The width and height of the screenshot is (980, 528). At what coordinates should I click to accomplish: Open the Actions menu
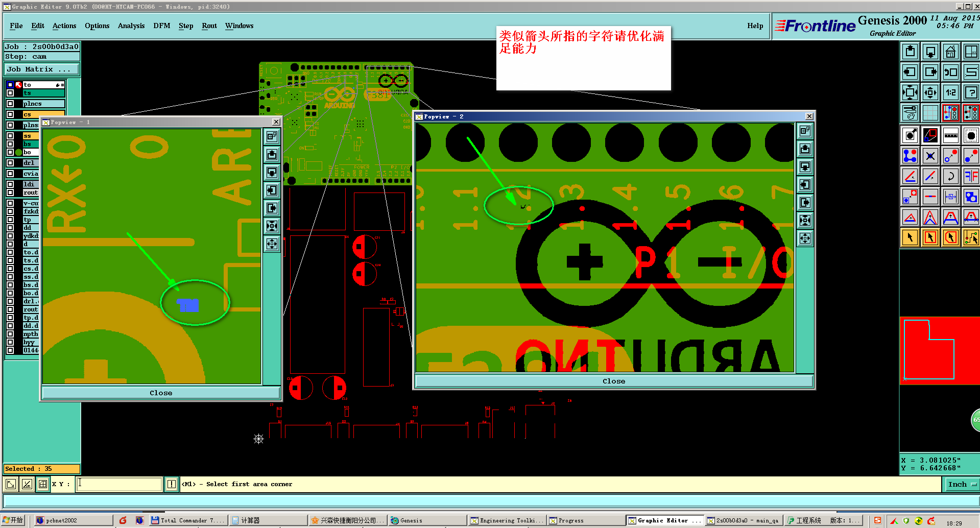tap(64, 26)
